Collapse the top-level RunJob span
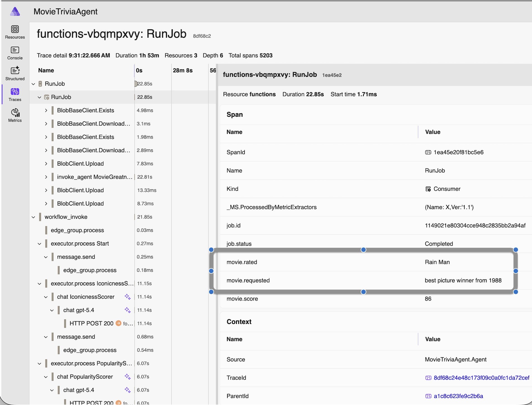 (34, 84)
